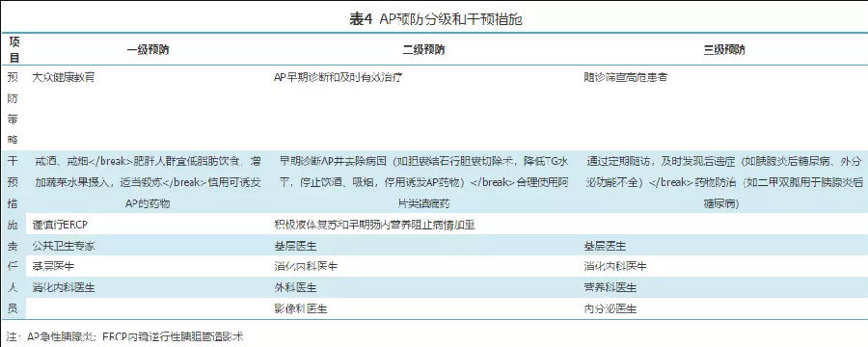Click the 大众健康教育 cell

(64, 77)
